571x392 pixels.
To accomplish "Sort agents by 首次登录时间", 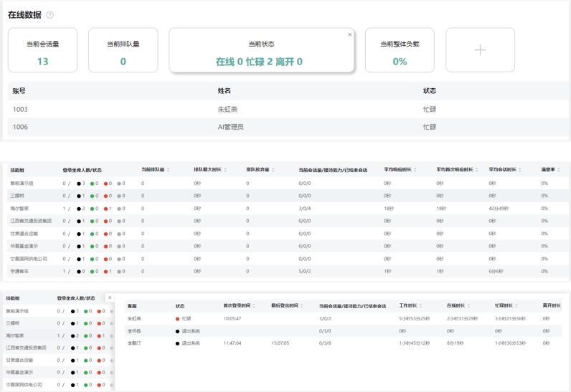I will click(x=254, y=306).
